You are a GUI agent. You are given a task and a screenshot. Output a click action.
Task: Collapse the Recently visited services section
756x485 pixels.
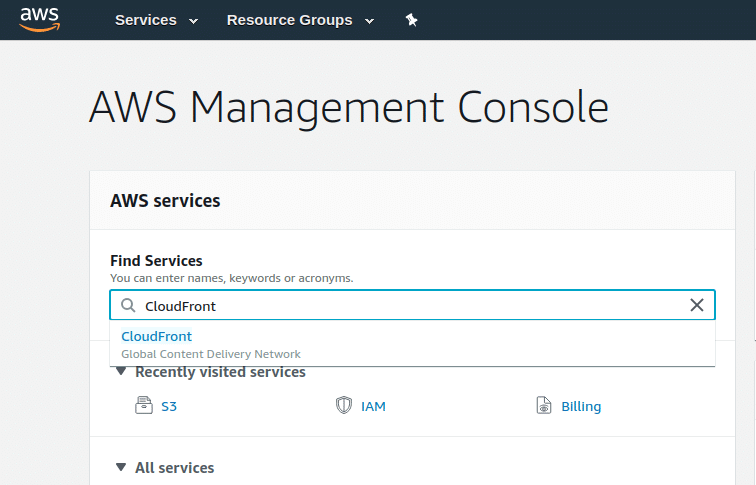121,372
